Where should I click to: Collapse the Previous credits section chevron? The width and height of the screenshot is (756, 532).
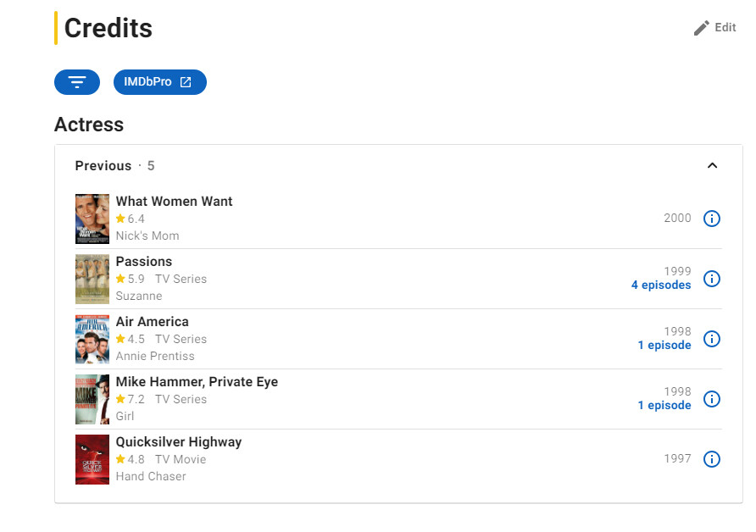tap(712, 166)
